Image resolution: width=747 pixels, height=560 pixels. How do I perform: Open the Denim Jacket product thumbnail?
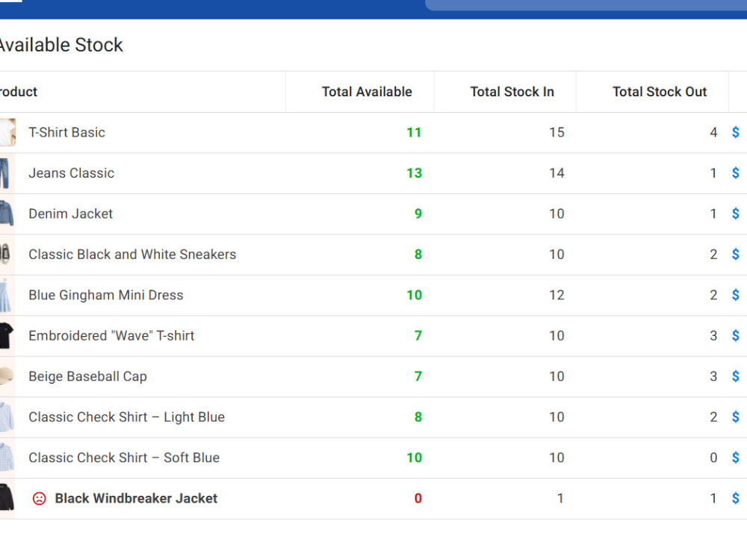pos(7,214)
